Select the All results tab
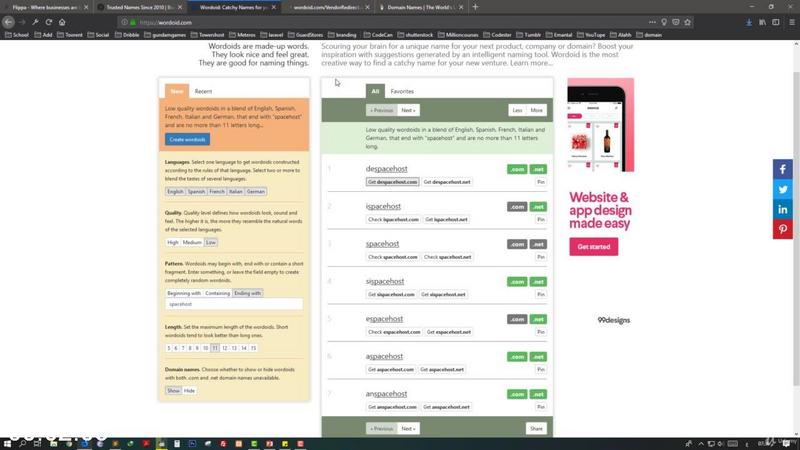The image size is (800, 450). [375, 91]
